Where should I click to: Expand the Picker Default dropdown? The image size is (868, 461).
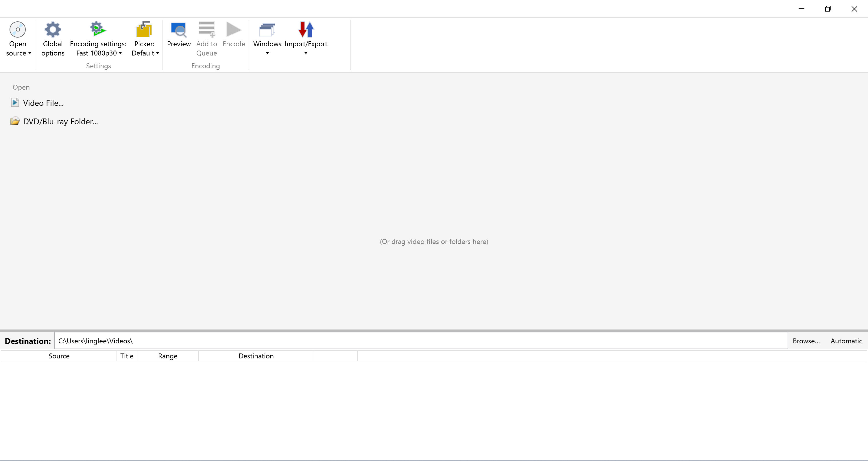(157, 53)
